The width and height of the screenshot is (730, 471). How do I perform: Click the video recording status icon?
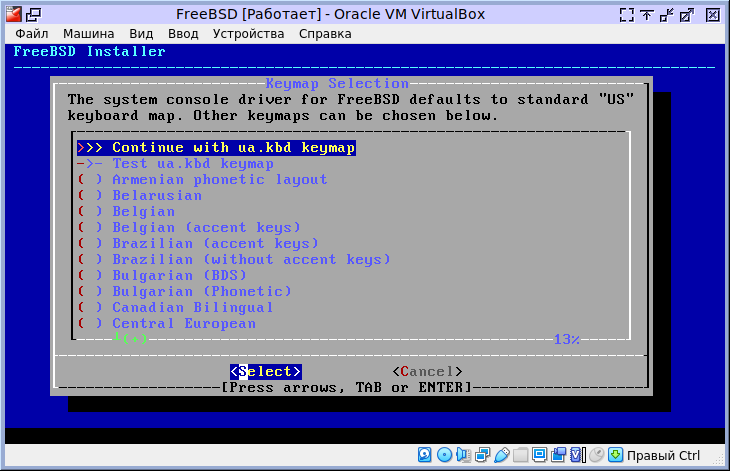pos(558,455)
